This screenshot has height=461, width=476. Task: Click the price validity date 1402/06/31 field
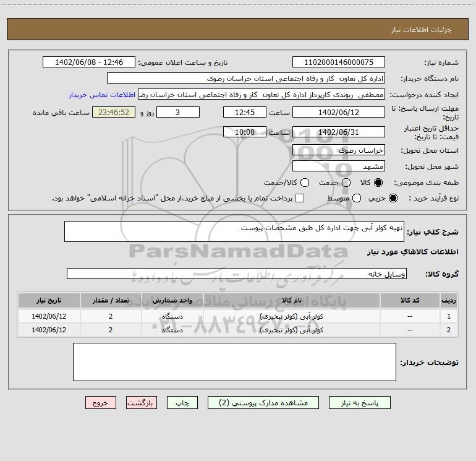point(339,132)
